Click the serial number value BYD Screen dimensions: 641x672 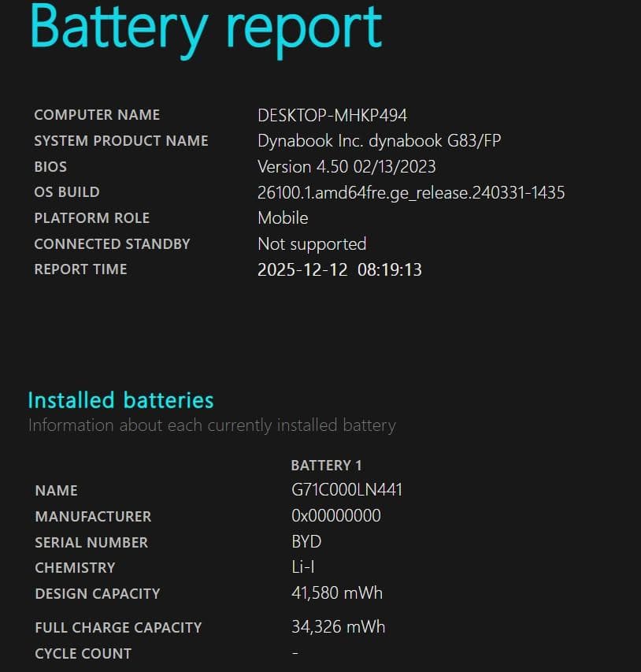(306, 542)
